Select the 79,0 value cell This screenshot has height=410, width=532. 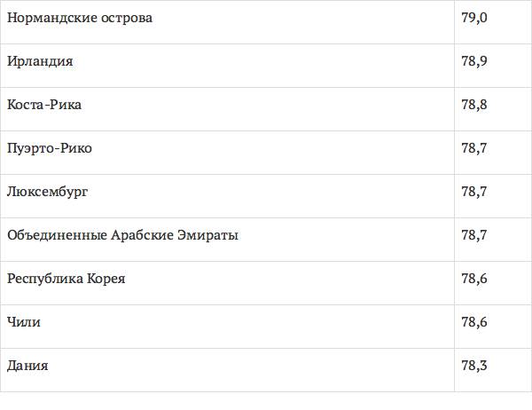474,18
